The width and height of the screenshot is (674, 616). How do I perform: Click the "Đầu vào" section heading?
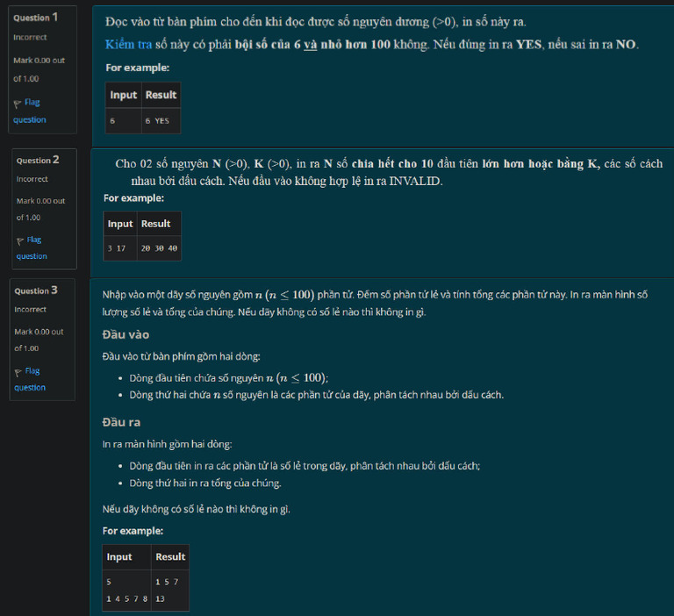click(125, 334)
